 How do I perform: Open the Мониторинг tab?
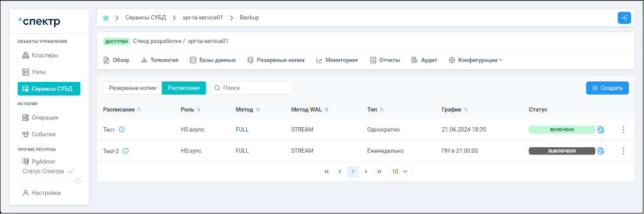point(337,60)
